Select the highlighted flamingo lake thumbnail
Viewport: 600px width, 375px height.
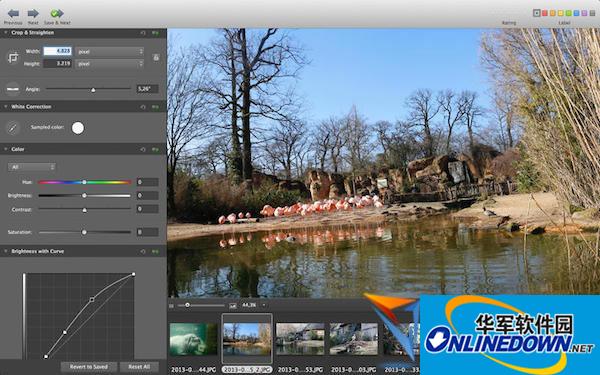tap(247, 339)
